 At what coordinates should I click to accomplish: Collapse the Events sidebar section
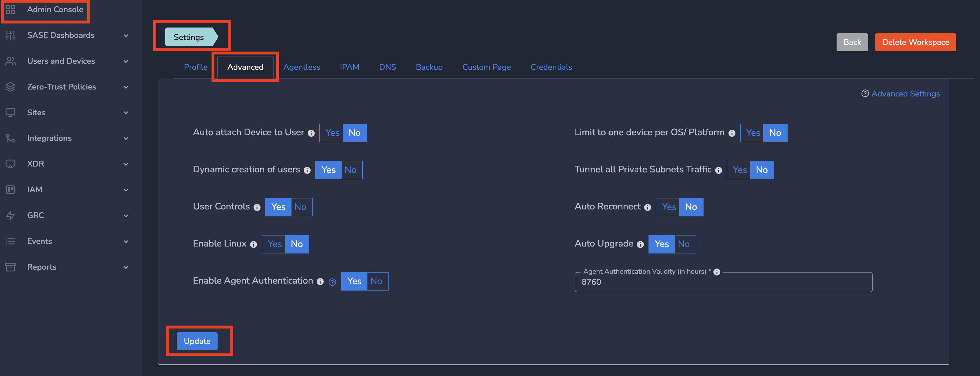coord(126,241)
